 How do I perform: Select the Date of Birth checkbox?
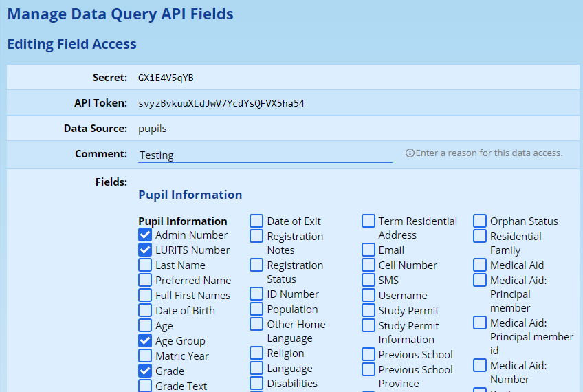(145, 310)
